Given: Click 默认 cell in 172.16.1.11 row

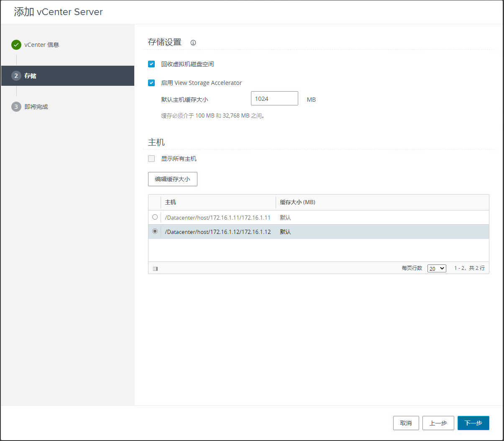Looking at the screenshot, I should [x=286, y=218].
